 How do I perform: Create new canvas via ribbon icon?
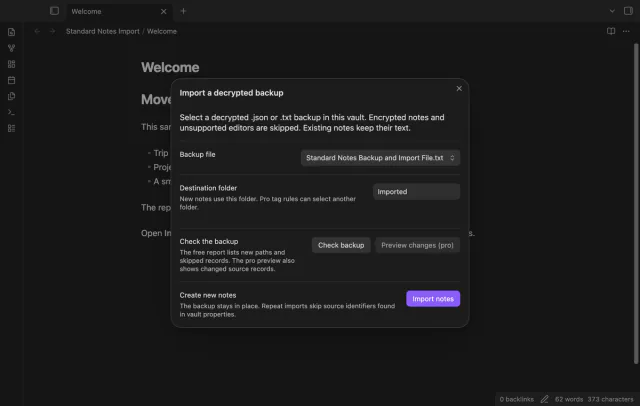coord(11,64)
